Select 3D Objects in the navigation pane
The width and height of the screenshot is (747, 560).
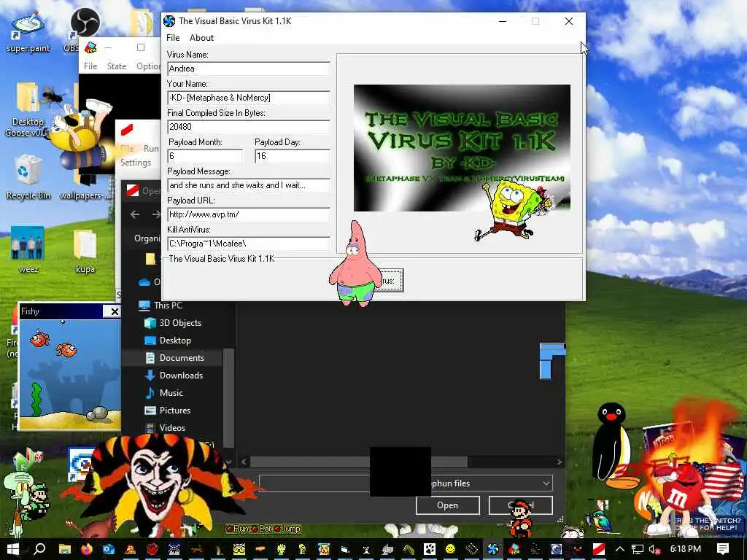(179, 323)
